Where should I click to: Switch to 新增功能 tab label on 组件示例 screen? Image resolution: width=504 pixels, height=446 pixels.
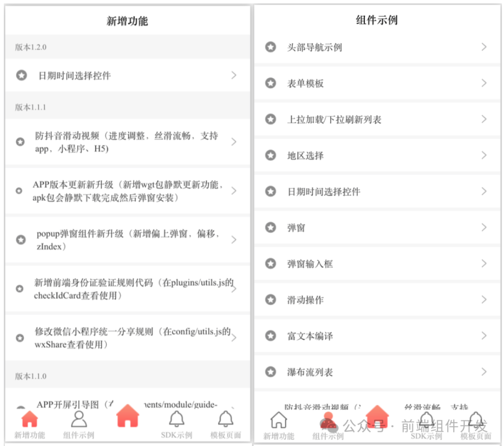279,436
